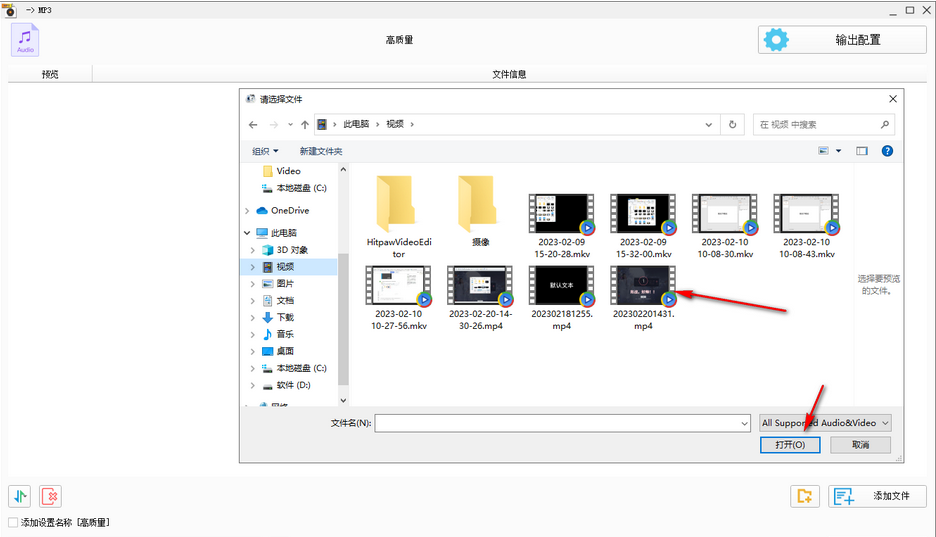Click the 打开(O) button
Screen dimensions: 936x537
pos(790,445)
